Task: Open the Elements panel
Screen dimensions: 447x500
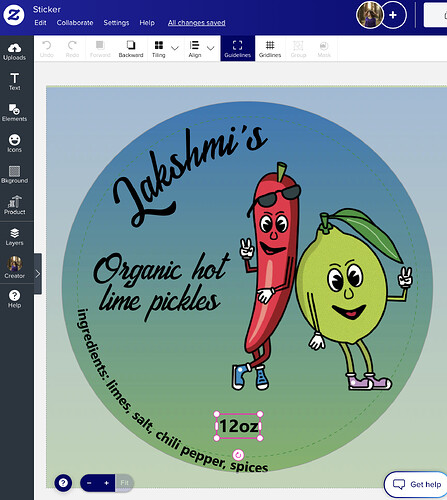Action: (x=14, y=113)
